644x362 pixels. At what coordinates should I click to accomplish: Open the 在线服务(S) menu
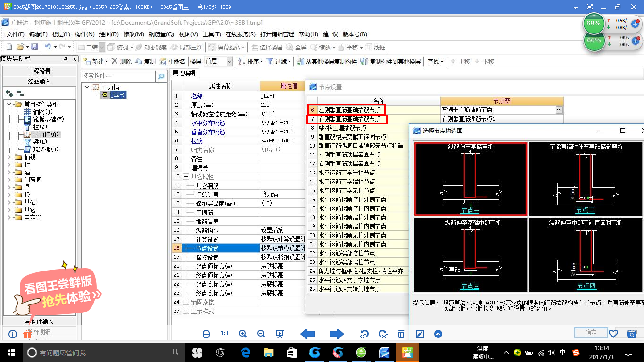(240, 34)
